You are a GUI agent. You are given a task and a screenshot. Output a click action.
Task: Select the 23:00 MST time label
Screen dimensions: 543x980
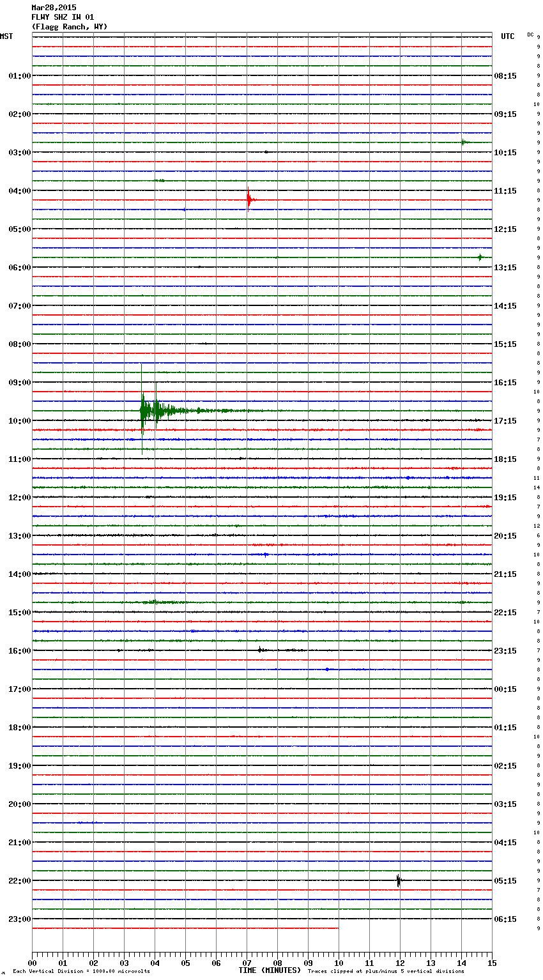click(20, 919)
